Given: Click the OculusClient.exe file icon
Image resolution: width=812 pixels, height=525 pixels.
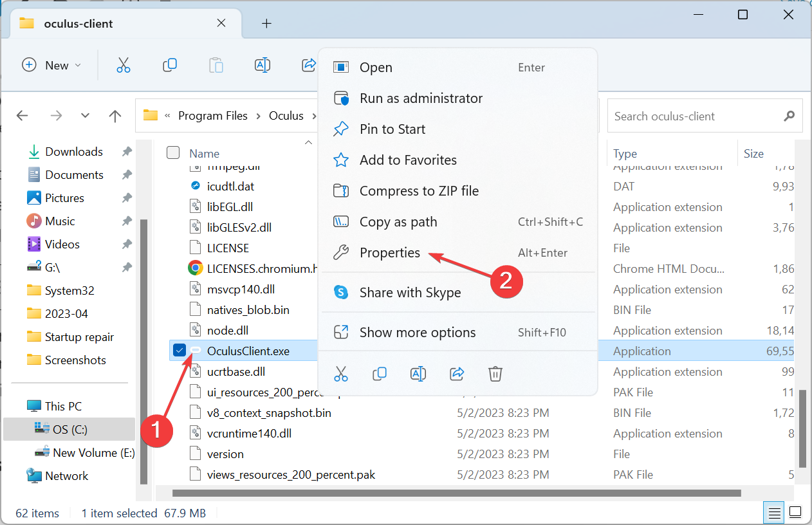Looking at the screenshot, I should 196,351.
